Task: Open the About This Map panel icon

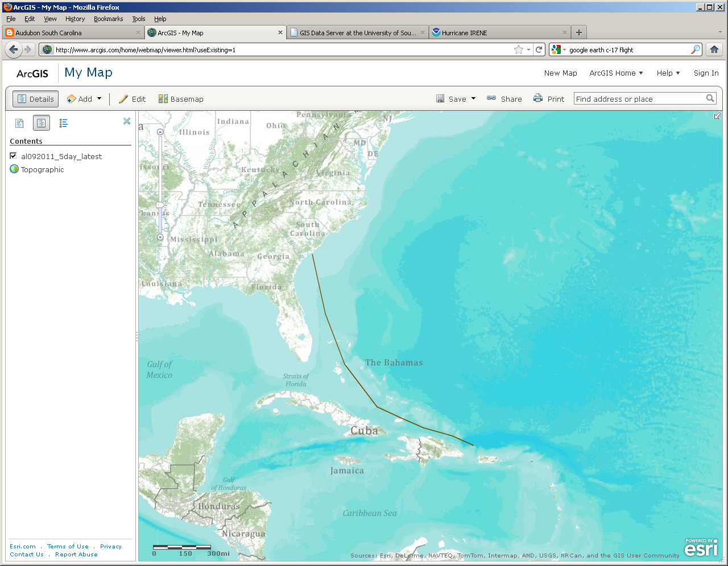Action: pos(19,123)
